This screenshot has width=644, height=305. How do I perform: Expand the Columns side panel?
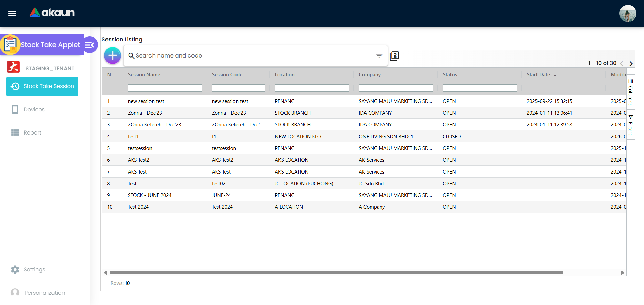pyautogui.click(x=631, y=92)
